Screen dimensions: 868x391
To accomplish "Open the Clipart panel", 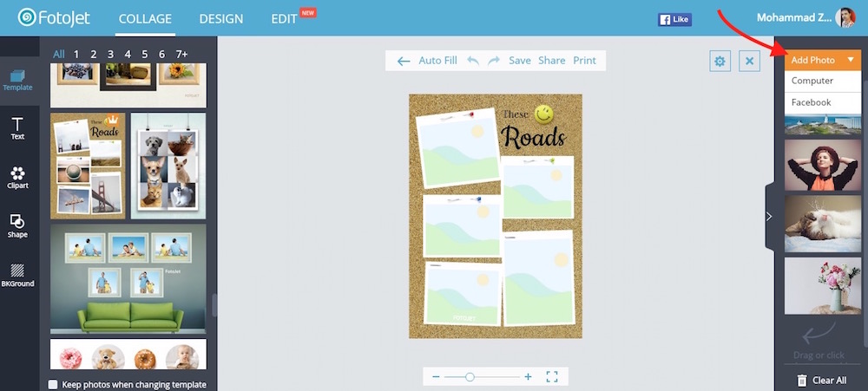I will (x=17, y=177).
